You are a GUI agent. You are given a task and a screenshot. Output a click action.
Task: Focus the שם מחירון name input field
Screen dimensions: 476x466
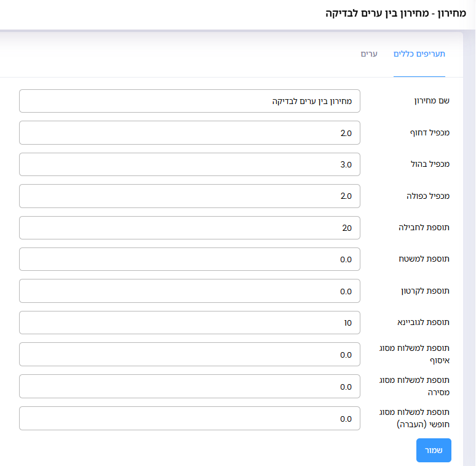click(x=190, y=101)
